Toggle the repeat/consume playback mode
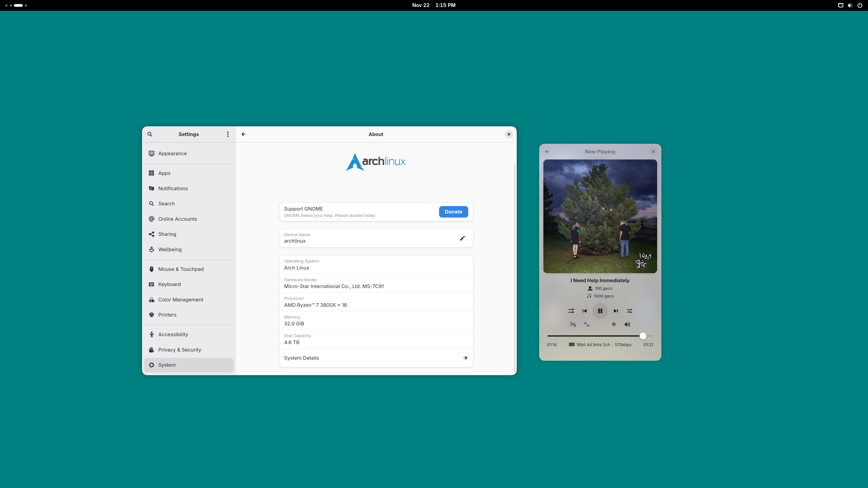868x488 pixels. pyautogui.click(x=571, y=311)
